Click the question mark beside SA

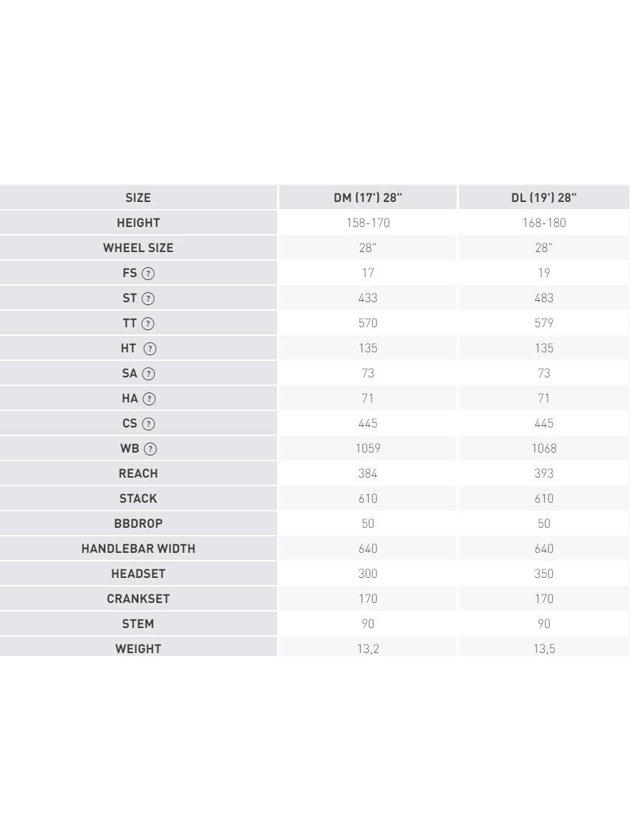click(x=149, y=374)
